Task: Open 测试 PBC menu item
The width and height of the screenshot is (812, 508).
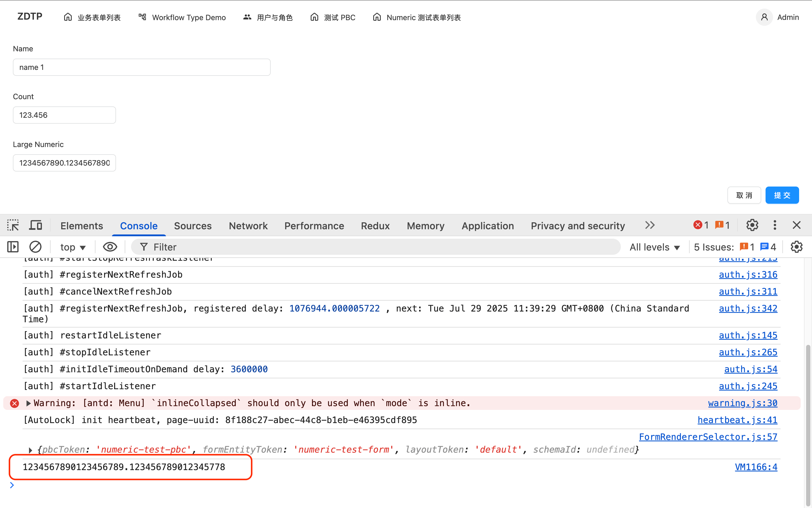Action: [x=332, y=17]
